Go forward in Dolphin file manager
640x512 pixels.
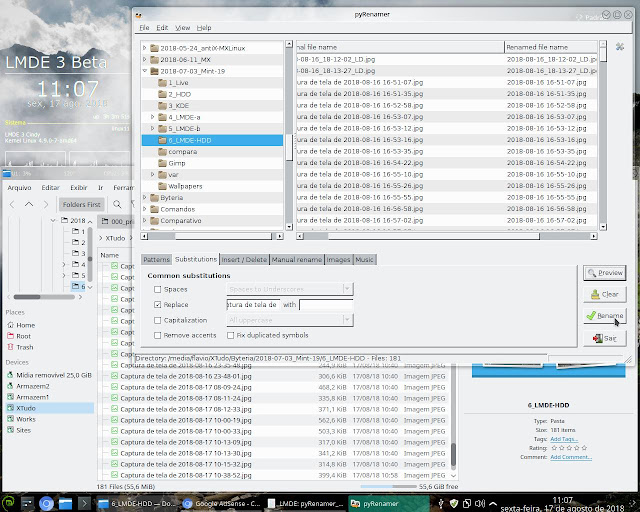tap(46, 204)
